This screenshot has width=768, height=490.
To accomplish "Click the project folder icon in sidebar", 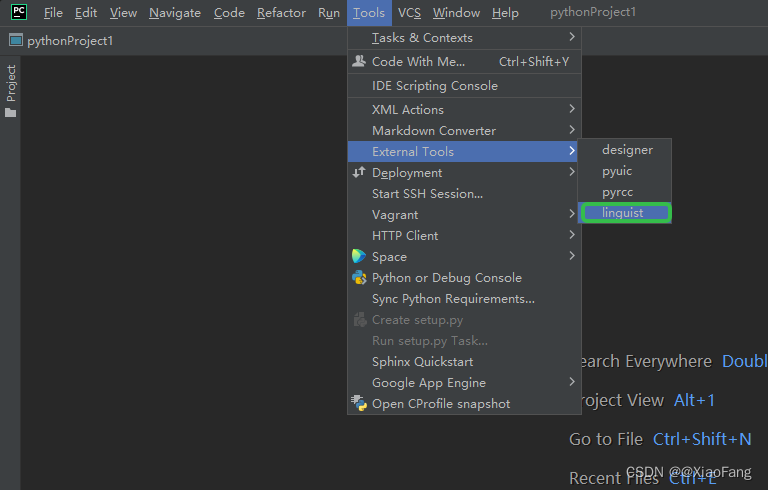I will pos(10,113).
